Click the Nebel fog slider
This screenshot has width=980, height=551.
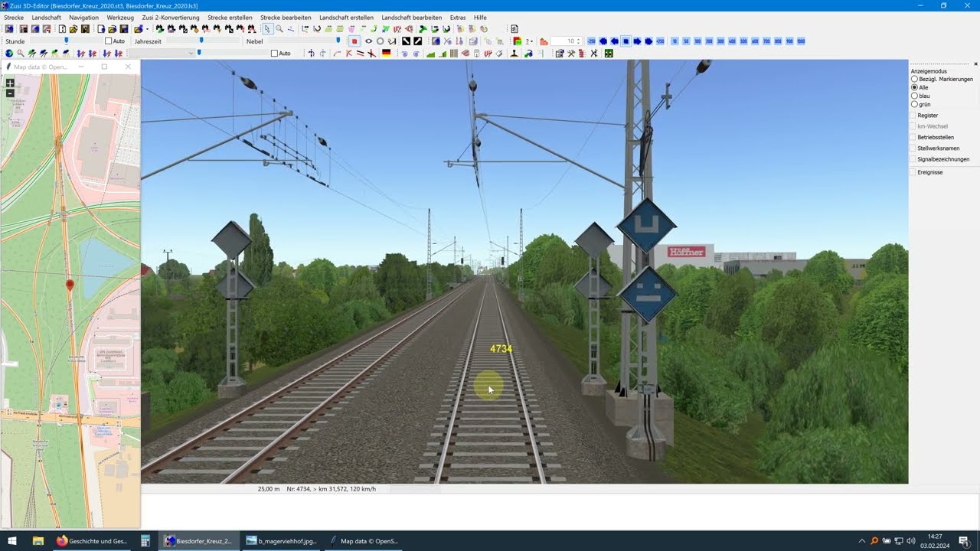305,41
